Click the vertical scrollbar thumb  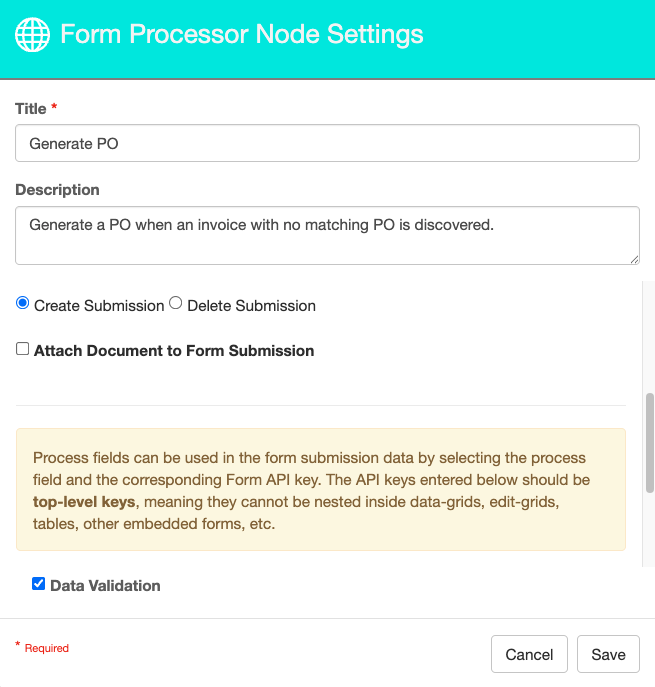[649, 430]
